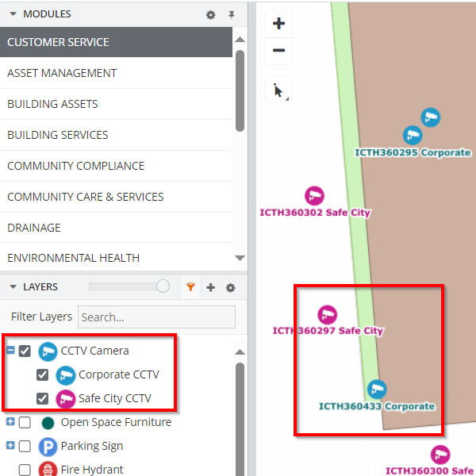The width and height of the screenshot is (476, 476).
Task: Click the map zoom out minus button
Action: 278,51
